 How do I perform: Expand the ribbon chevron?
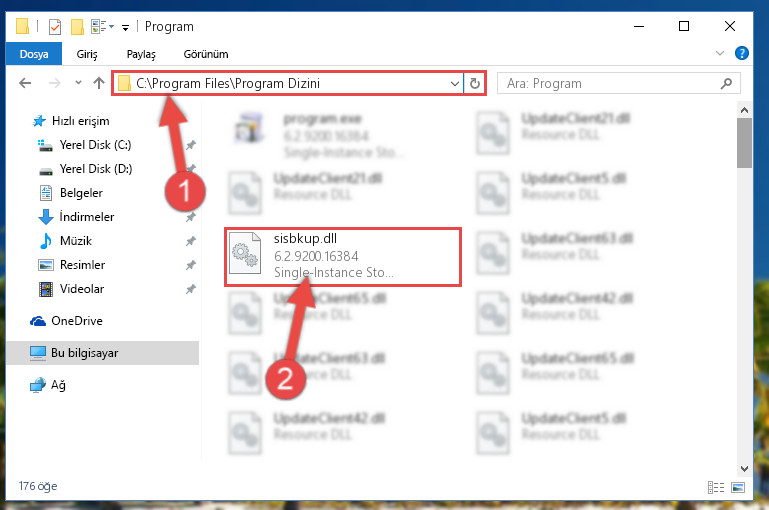pyautogui.click(x=719, y=53)
